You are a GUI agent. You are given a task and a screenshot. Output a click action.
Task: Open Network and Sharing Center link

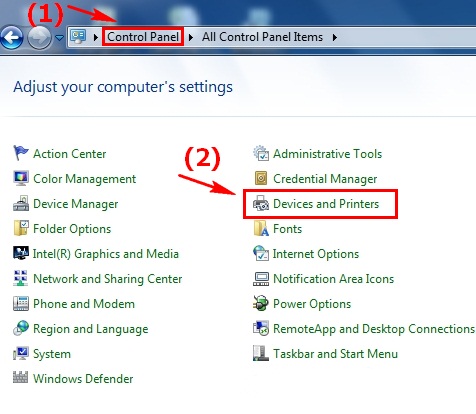point(108,279)
